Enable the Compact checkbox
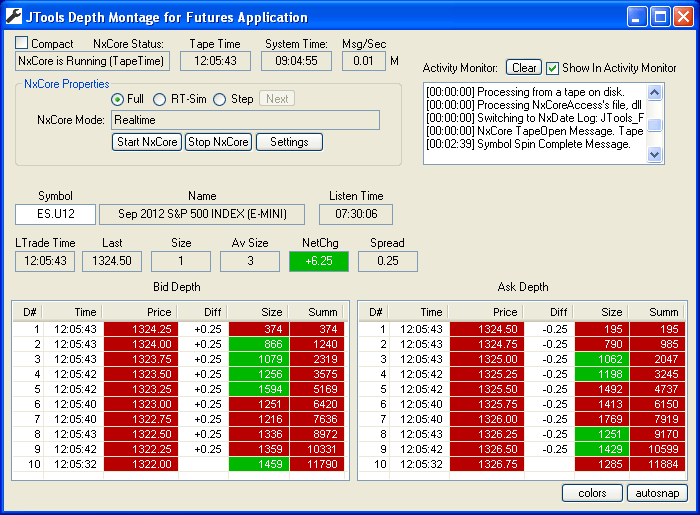The width and height of the screenshot is (700, 515). (23, 43)
